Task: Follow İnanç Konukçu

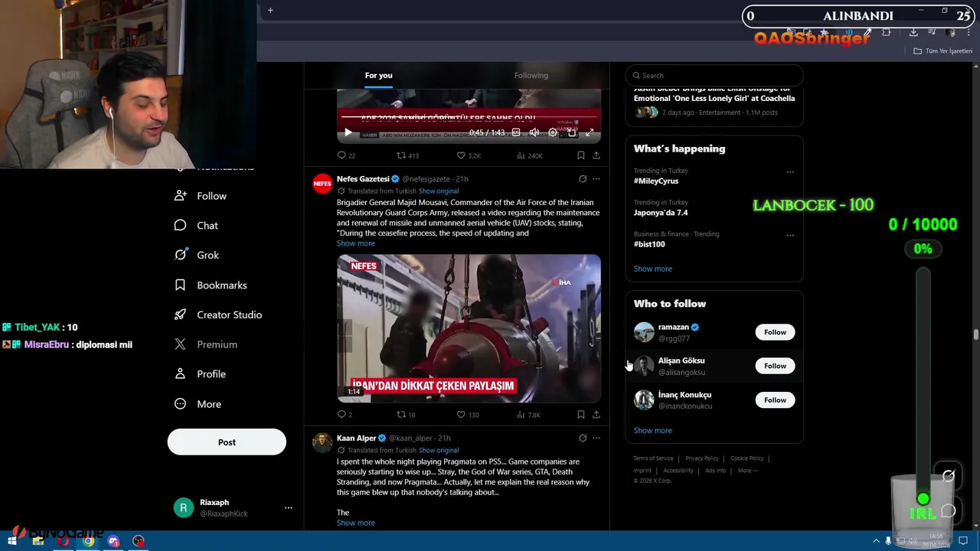Action: (775, 400)
